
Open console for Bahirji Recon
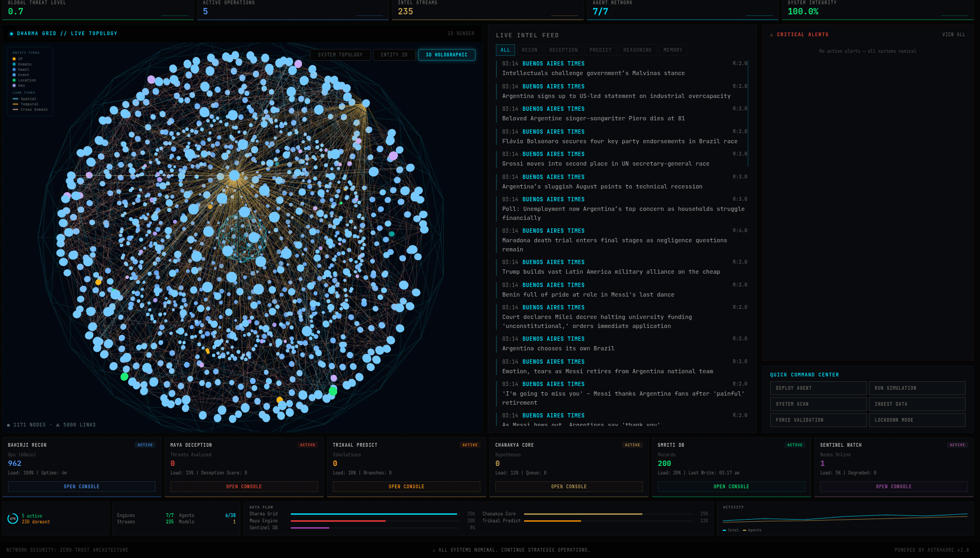coord(81,487)
